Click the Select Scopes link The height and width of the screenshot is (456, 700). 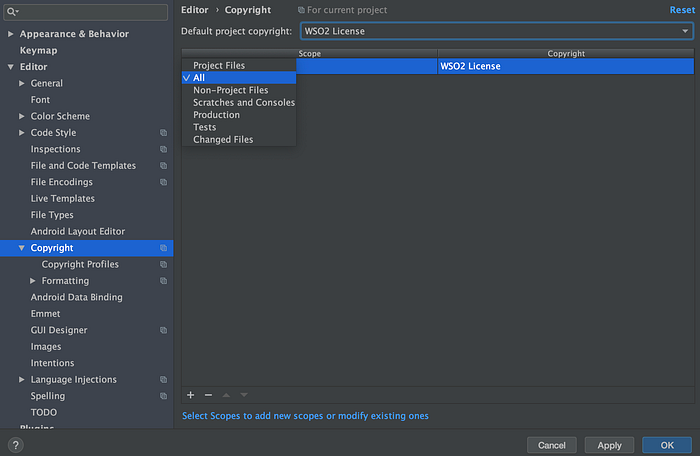[305, 416]
